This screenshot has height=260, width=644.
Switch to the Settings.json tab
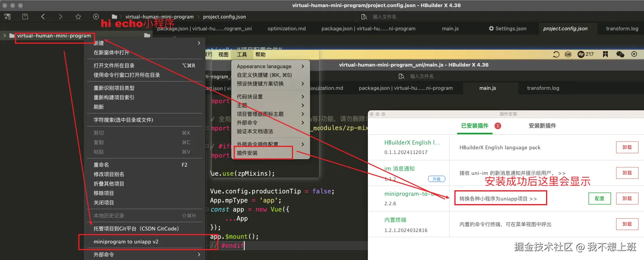507,28
